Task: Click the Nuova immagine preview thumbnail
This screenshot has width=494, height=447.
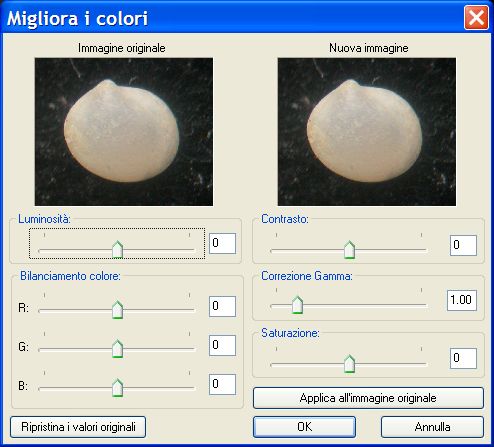Action: pyautogui.click(x=367, y=132)
